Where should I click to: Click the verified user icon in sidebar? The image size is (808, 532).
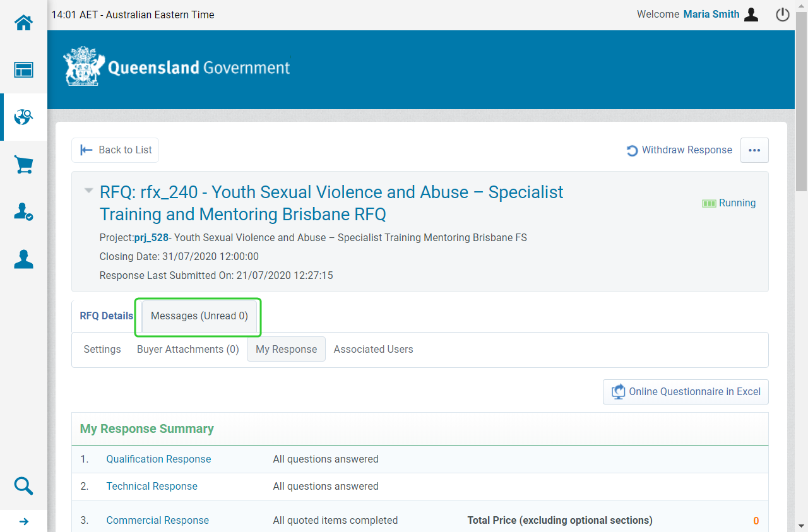click(x=23, y=212)
